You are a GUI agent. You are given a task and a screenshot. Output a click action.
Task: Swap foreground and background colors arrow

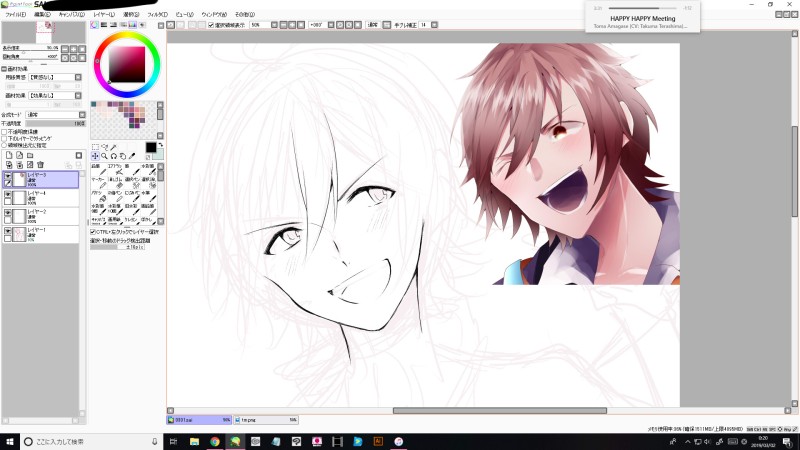pos(160,145)
